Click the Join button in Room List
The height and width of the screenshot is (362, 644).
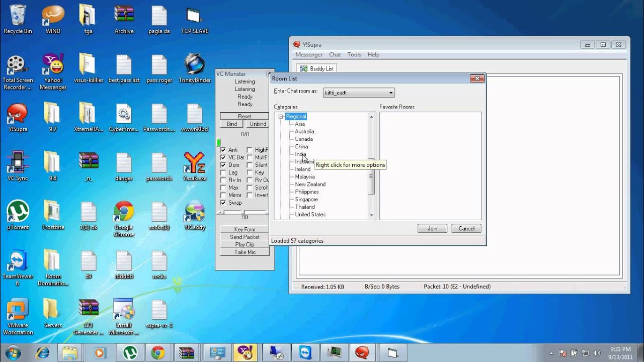point(433,228)
